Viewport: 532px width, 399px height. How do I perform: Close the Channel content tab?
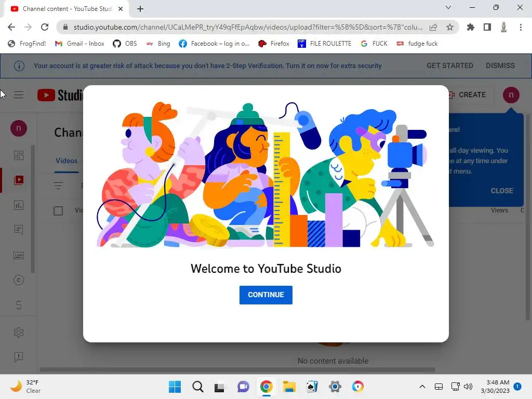[121, 9]
